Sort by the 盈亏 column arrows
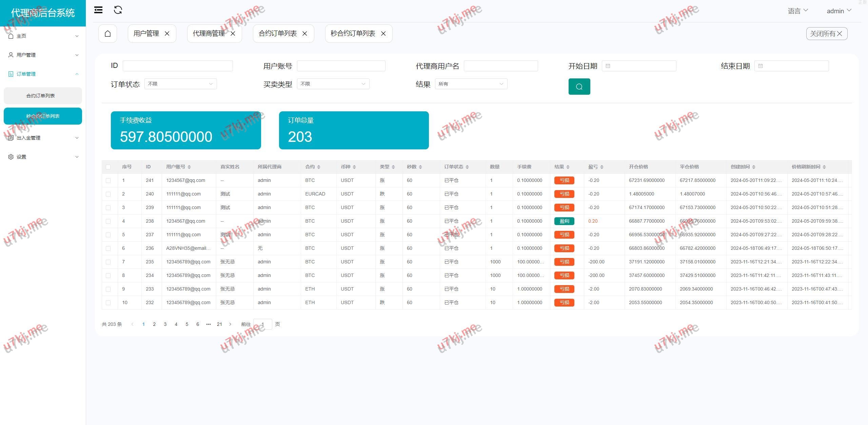This screenshot has width=868, height=425. (601, 167)
